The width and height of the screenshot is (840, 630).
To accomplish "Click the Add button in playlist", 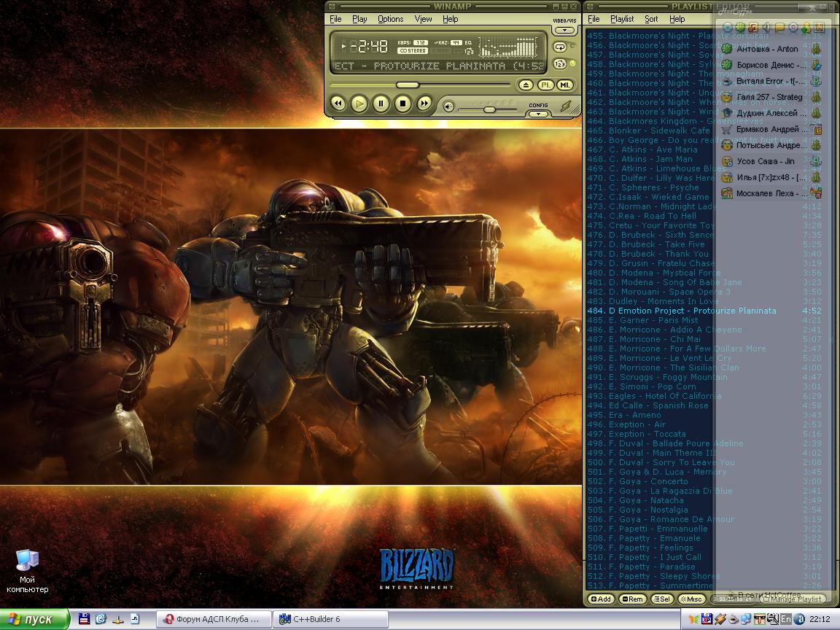I will 601,599.
